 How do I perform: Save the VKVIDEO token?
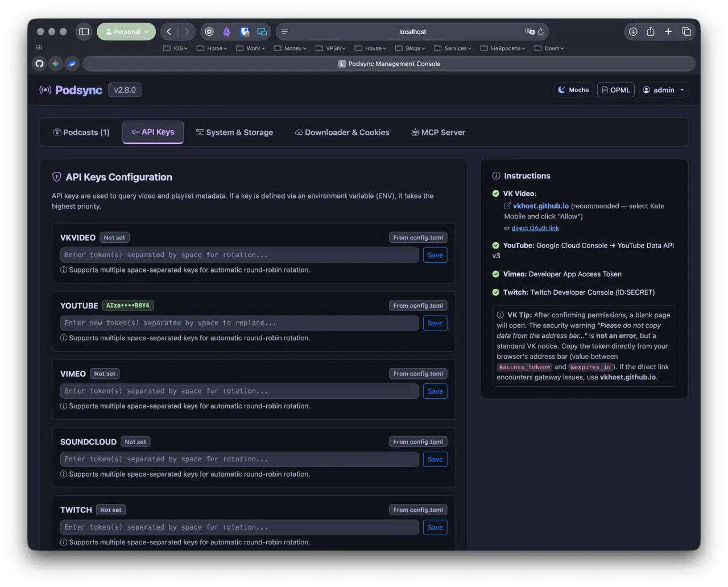435,255
